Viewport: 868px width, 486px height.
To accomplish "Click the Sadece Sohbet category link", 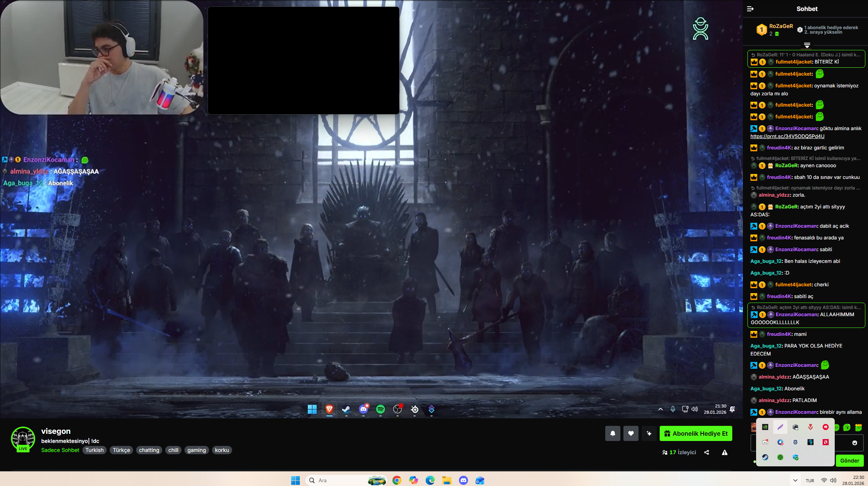I will [60, 450].
